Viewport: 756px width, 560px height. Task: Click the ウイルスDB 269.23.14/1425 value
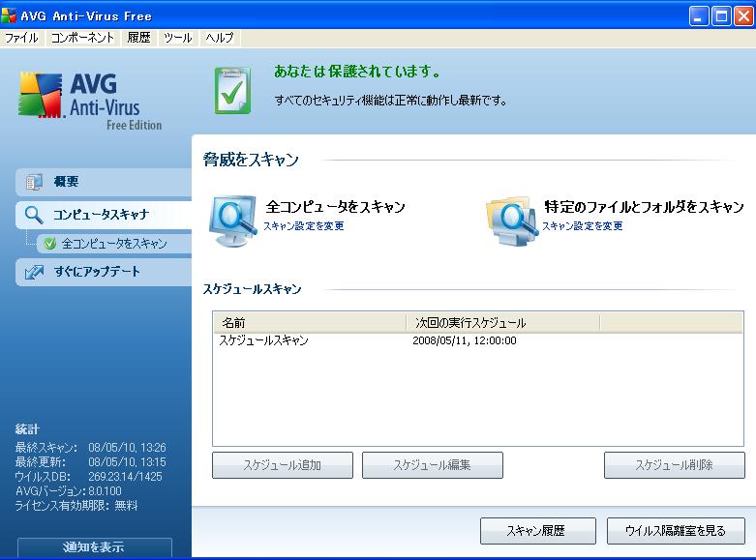click(x=126, y=477)
